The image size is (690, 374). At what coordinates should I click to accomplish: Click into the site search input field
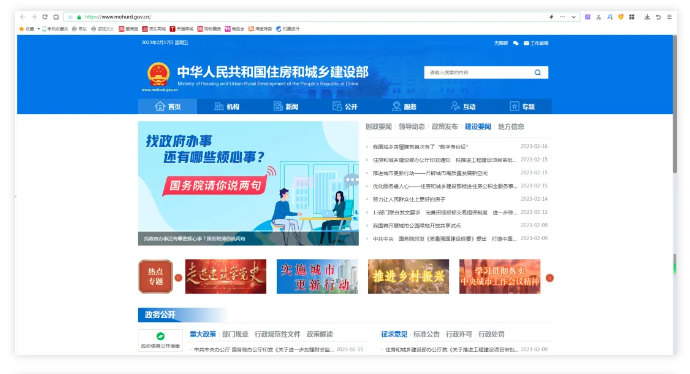pos(479,73)
